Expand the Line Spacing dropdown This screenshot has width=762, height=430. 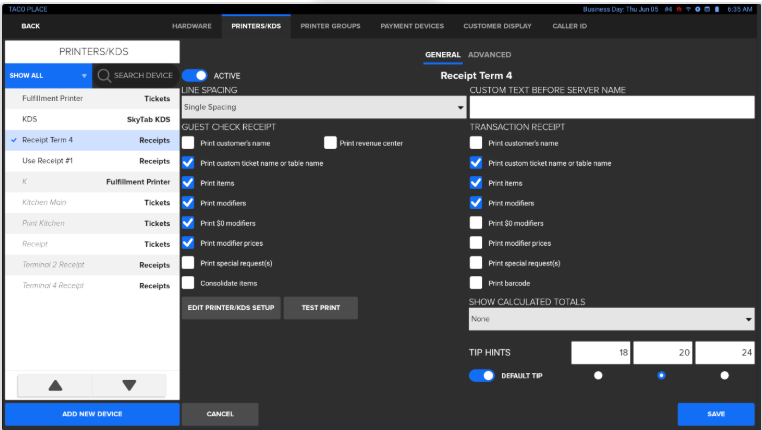323,107
